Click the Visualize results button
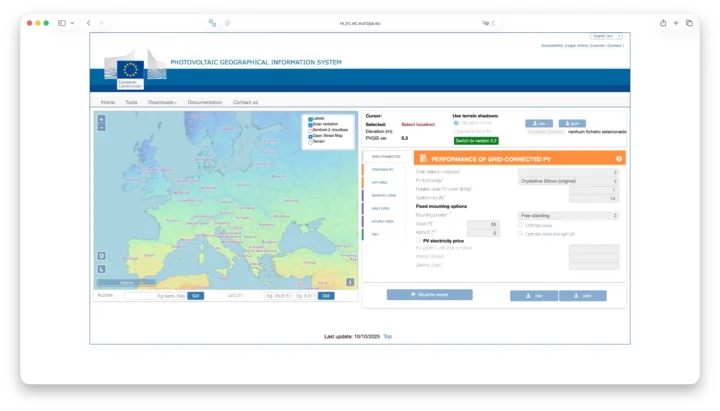The width and height of the screenshot is (720, 411). coord(429,295)
